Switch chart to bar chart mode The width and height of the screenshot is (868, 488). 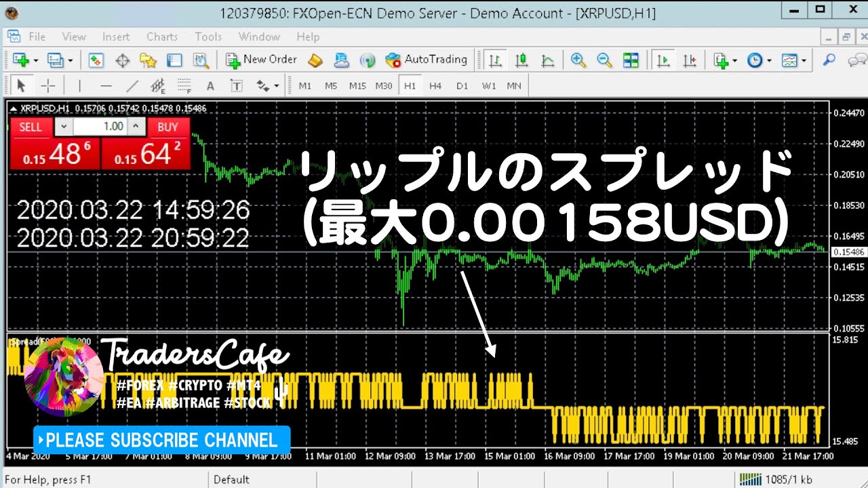click(x=496, y=60)
